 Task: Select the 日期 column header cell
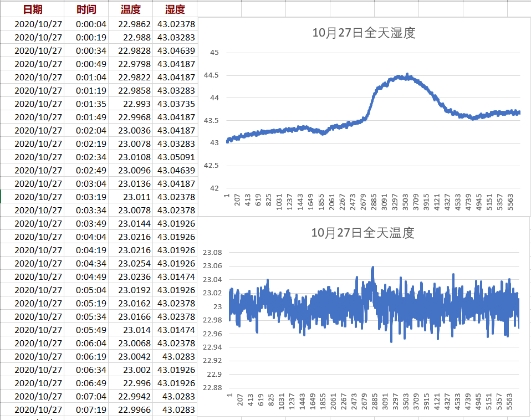point(33,9)
